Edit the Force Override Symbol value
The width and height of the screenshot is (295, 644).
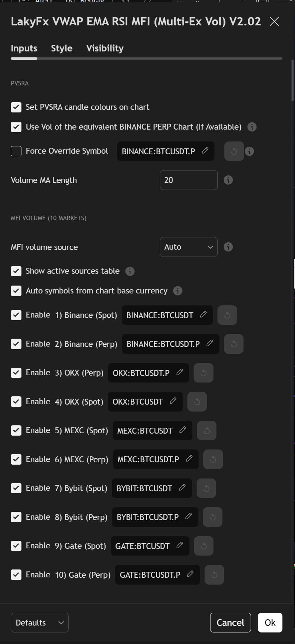(x=205, y=151)
